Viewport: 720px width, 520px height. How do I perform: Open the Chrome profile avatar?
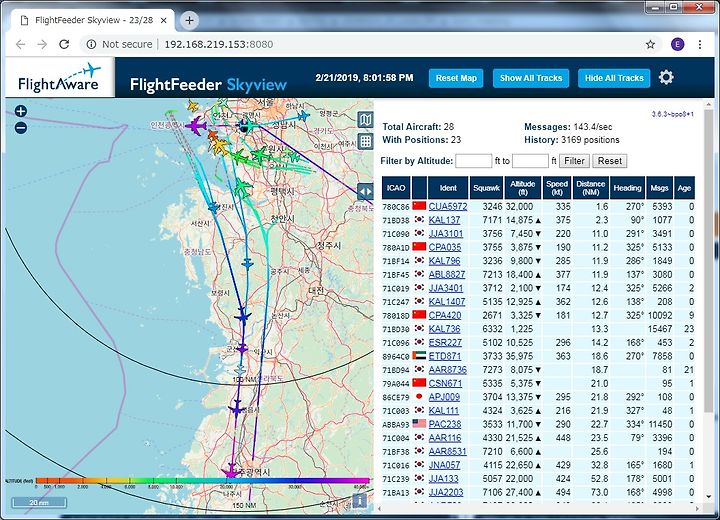677,44
